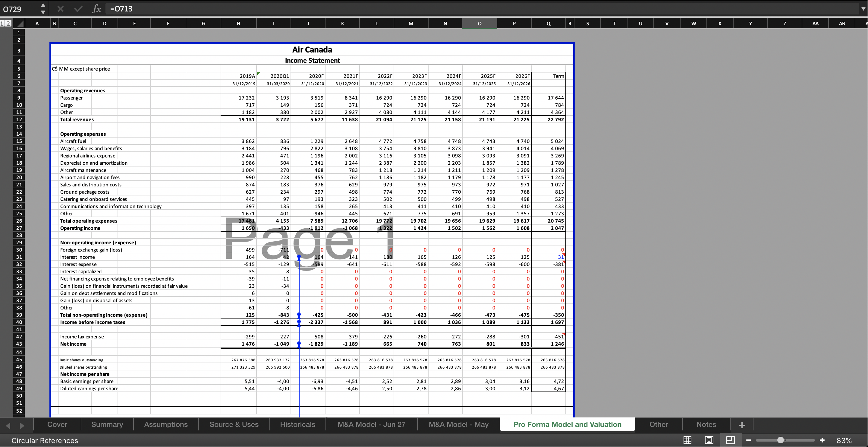This screenshot has width=868, height=447.
Task: Select row 12 header
Action: (x=19, y=119)
